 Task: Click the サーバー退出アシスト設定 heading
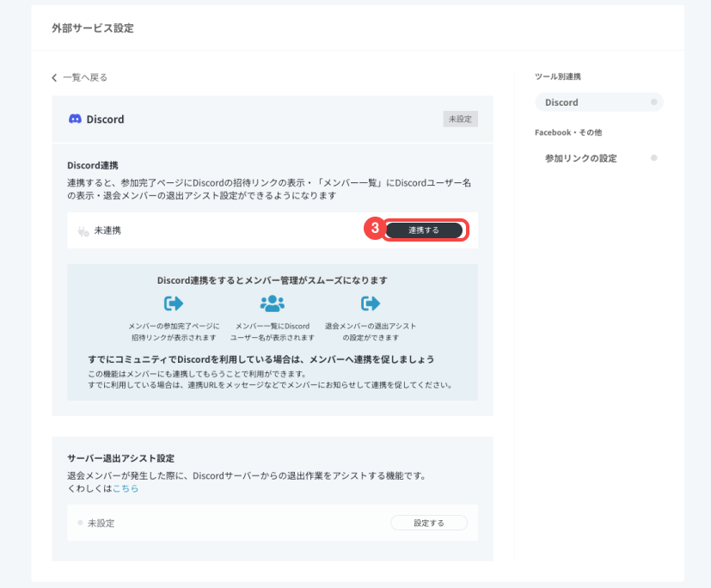pyautogui.click(x=126, y=458)
